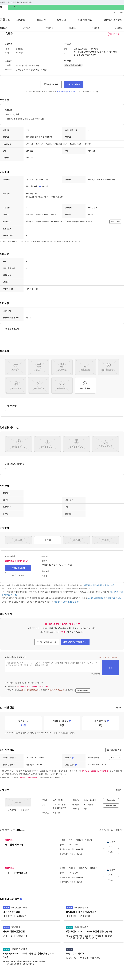
Task: Select the 장애인용 승강기 facility icon
Action: [x=47, y=444]
